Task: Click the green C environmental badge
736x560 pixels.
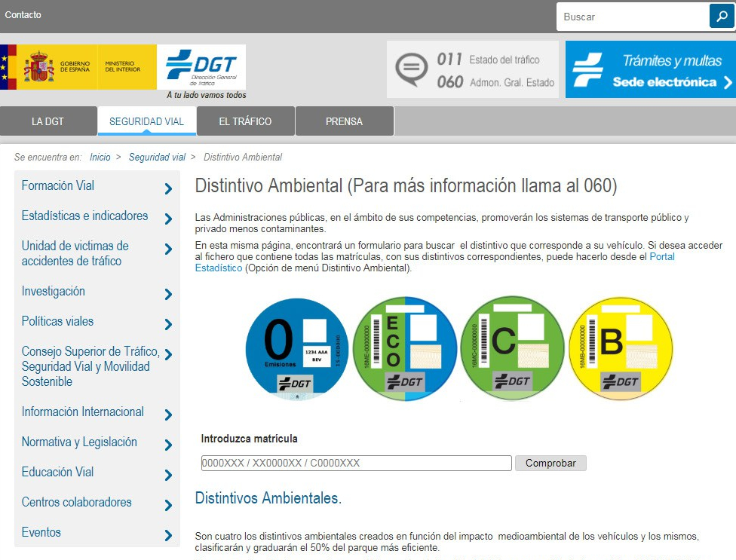Action: pyautogui.click(x=513, y=348)
